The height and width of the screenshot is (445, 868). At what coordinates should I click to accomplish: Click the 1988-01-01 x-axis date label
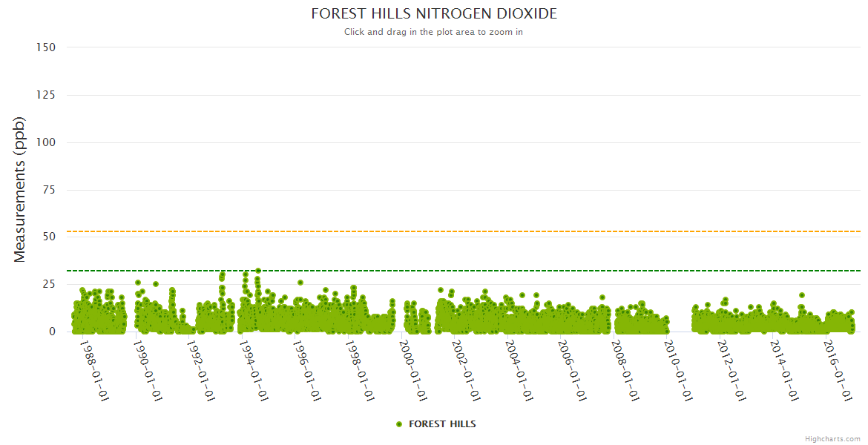pos(94,370)
